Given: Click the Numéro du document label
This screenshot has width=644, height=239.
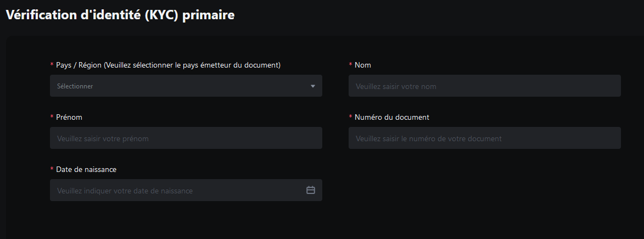Looking at the screenshot, I should pyautogui.click(x=392, y=117).
